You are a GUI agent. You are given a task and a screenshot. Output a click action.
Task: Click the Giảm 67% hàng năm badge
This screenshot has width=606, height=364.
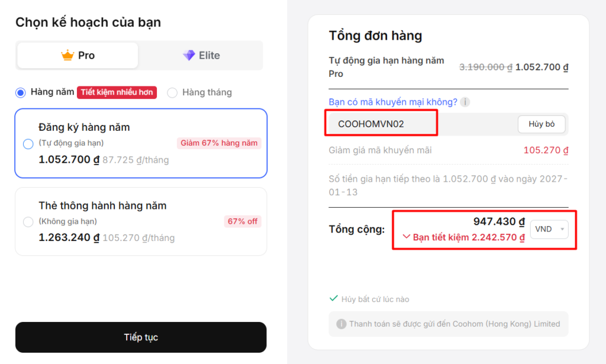pyautogui.click(x=219, y=143)
